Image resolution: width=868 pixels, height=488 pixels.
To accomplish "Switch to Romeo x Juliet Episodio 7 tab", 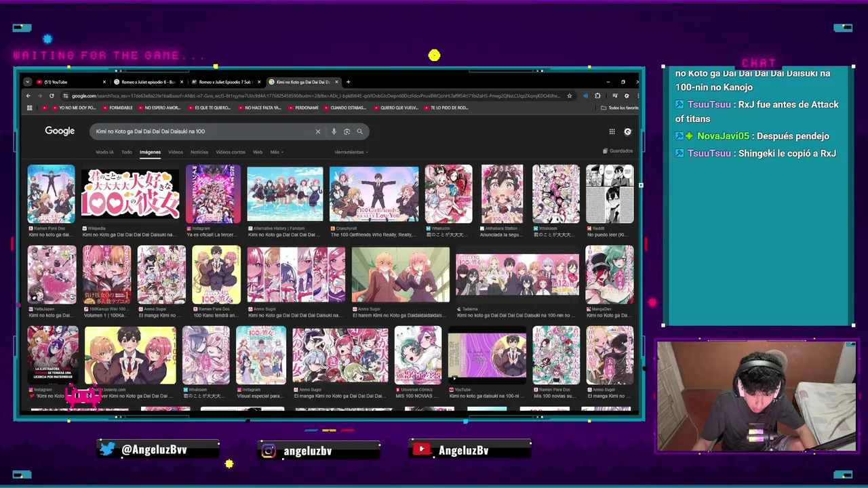I will (226, 82).
